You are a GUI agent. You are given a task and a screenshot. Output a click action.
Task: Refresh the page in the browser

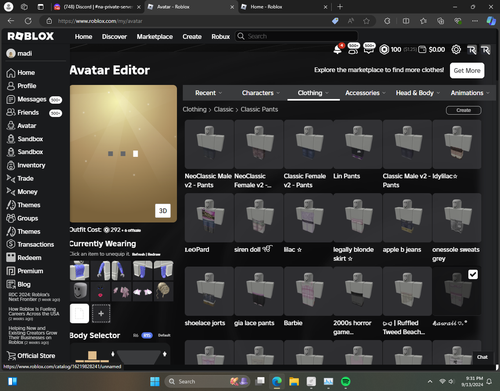click(28, 21)
